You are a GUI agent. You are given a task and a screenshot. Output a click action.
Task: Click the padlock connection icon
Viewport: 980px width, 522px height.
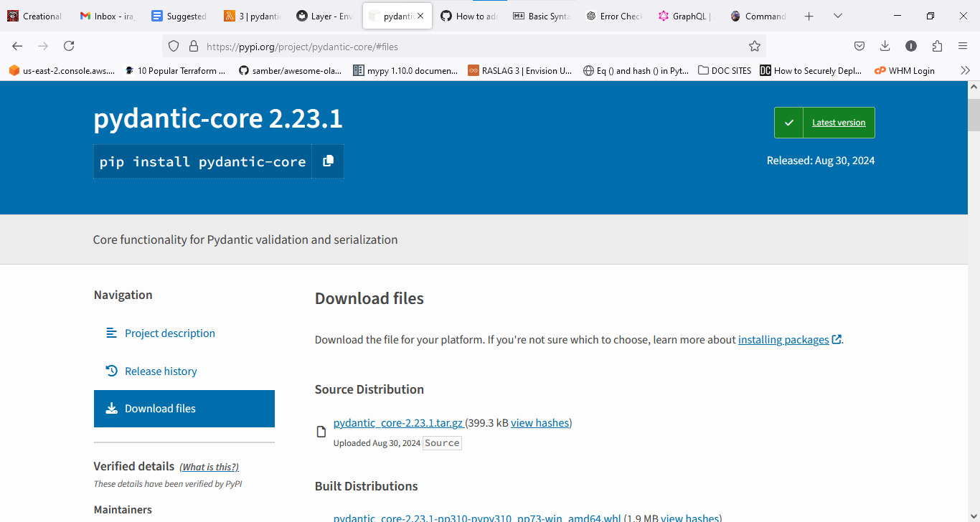pyautogui.click(x=193, y=46)
